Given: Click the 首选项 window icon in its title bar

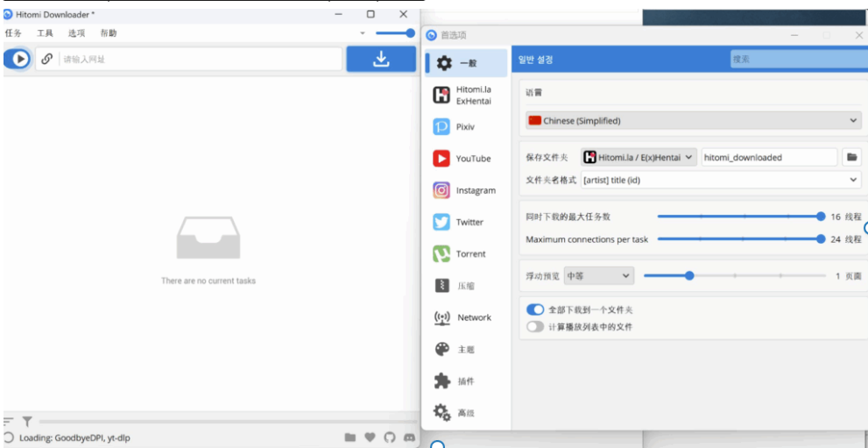Looking at the screenshot, I should point(431,35).
